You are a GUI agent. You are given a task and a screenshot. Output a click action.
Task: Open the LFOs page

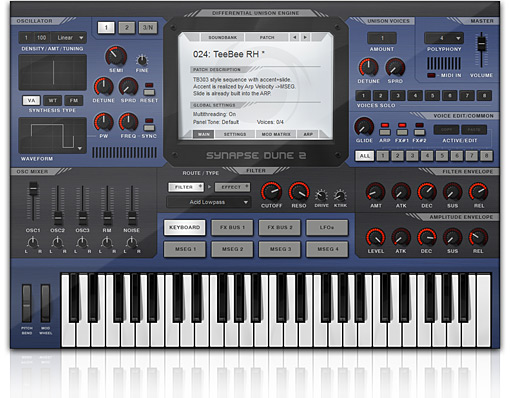pyautogui.click(x=327, y=227)
